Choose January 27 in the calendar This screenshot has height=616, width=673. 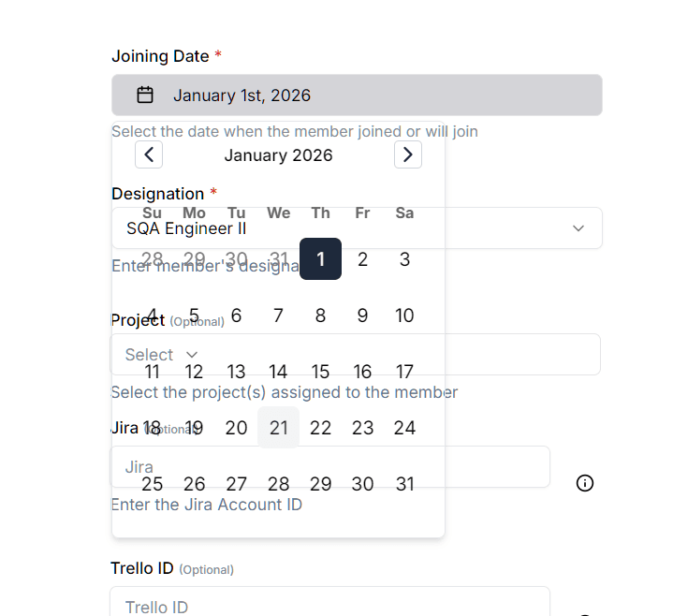tap(237, 484)
